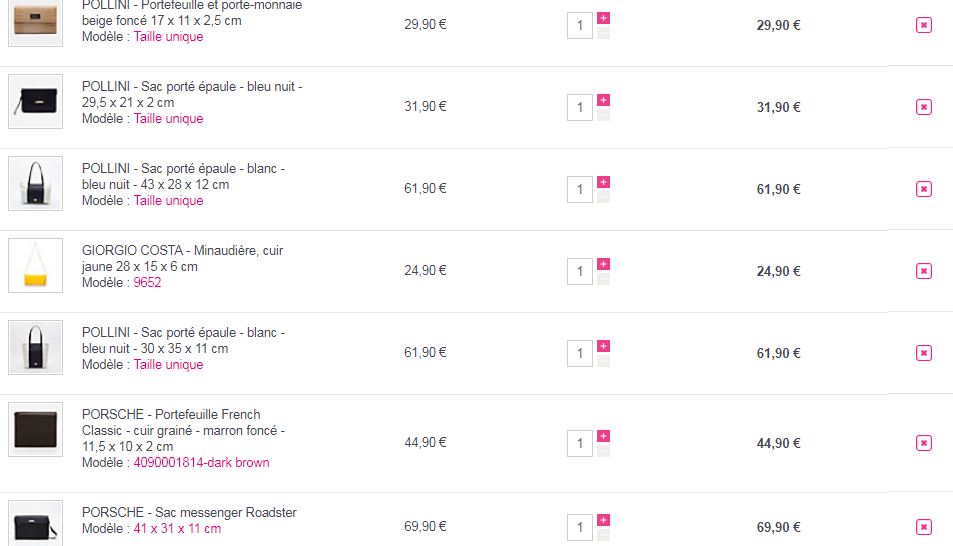The height and width of the screenshot is (546, 953).
Task: Add one more POLLINI 43 x 28 x 12 cm bag
Action: coord(603,182)
